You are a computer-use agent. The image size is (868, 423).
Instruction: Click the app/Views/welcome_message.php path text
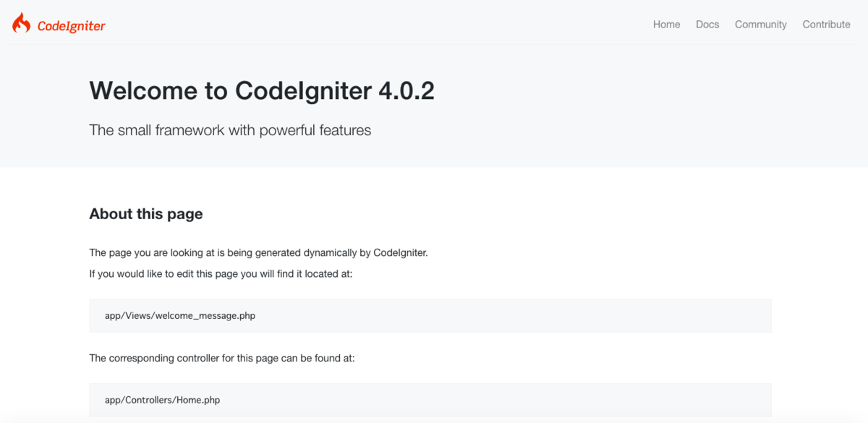tap(180, 316)
